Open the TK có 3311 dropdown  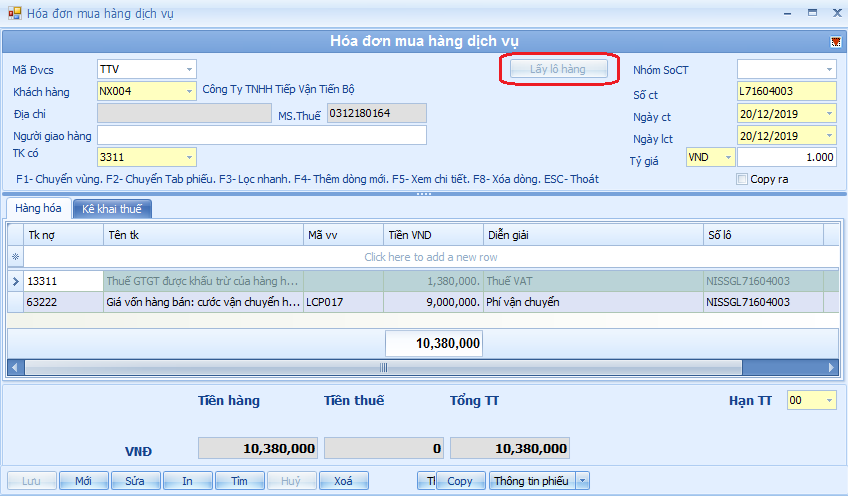[189, 157]
